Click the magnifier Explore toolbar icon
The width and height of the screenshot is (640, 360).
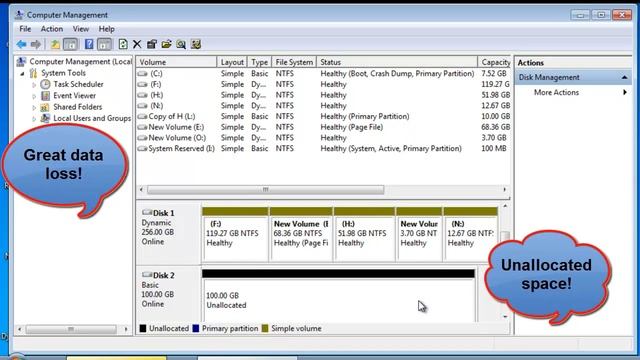[181, 44]
